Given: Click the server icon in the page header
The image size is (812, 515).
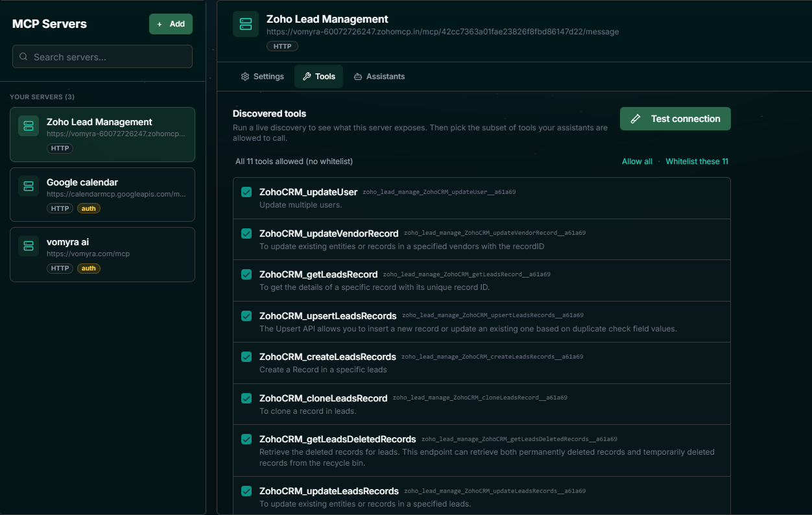Looking at the screenshot, I should click(246, 24).
